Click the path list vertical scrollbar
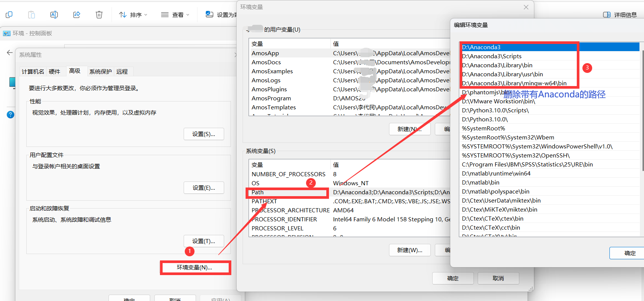 [x=642, y=111]
